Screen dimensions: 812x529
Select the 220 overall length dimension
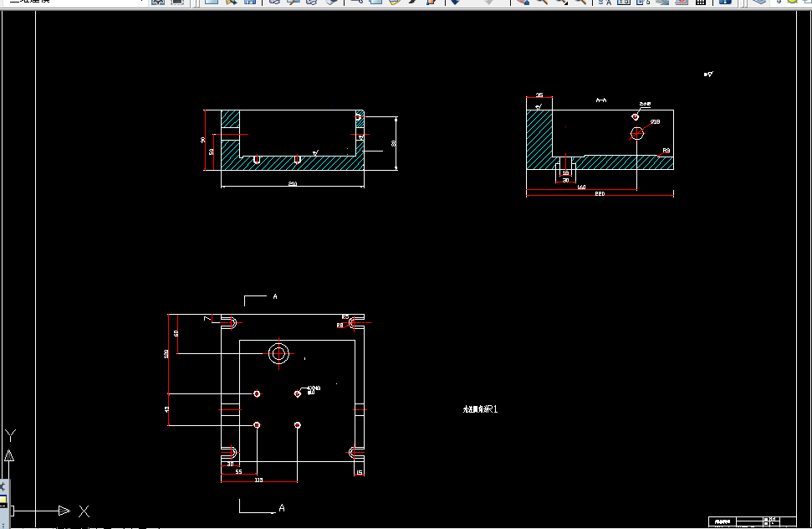[600, 193]
